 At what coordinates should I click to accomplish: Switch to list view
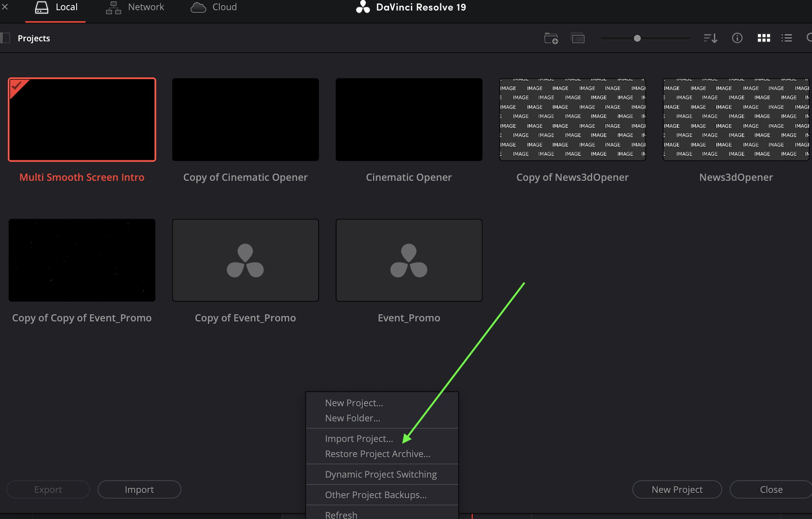786,38
